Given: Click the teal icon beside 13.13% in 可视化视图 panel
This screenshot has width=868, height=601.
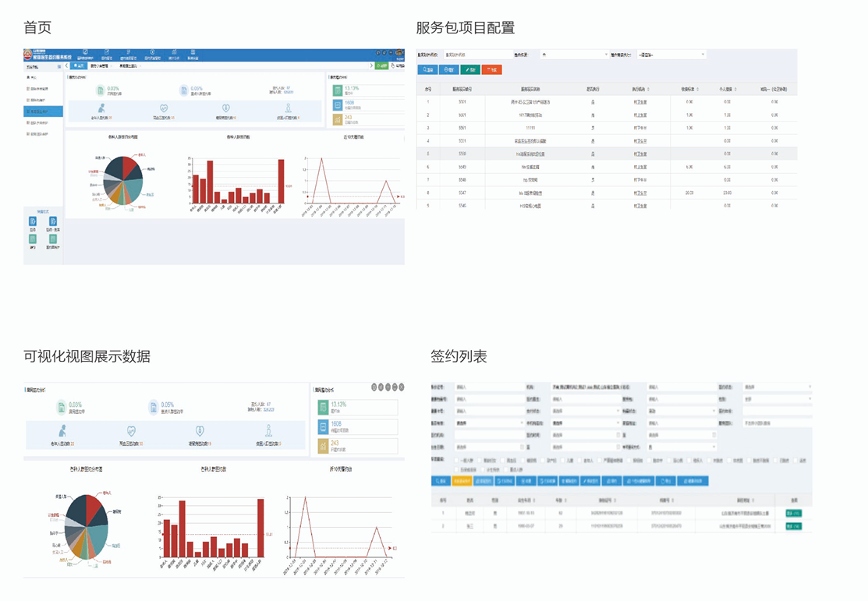Looking at the screenshot, I should point(323,407).
